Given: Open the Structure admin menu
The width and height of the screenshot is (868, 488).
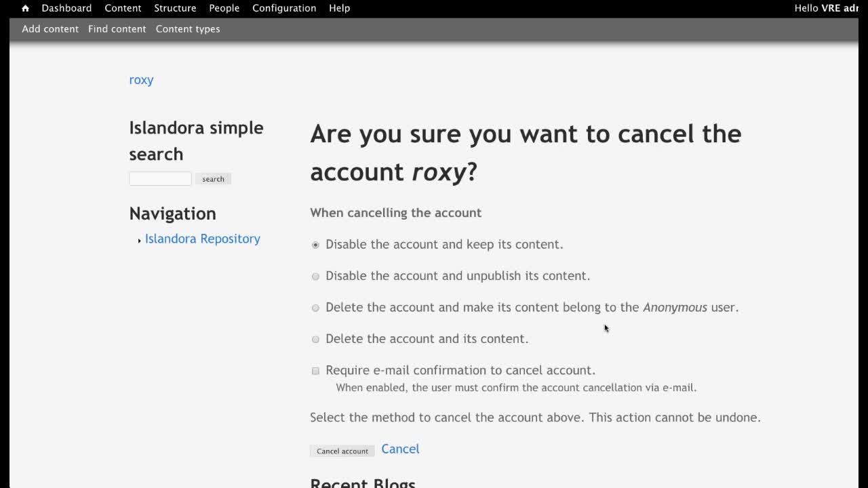Looking at the screenshot, I should click(175, 8).
